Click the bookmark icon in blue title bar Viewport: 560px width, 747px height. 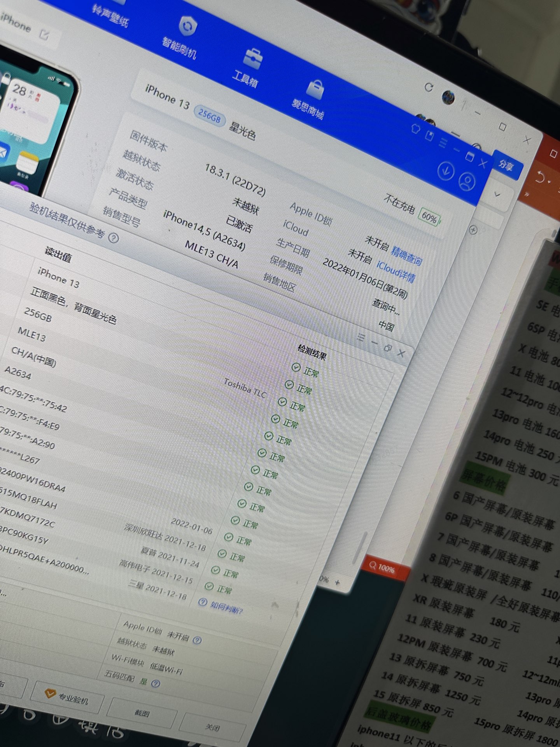pos(429,136)
